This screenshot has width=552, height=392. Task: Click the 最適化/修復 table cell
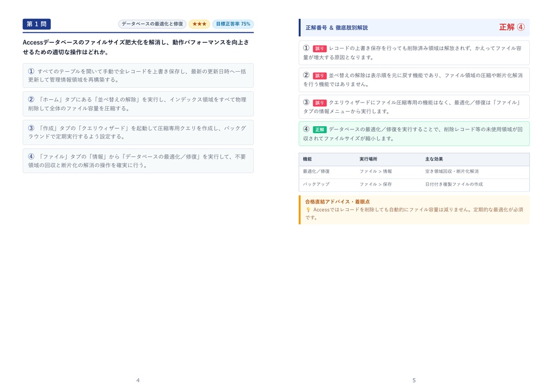pyautogui.click(x=316, y=171)
